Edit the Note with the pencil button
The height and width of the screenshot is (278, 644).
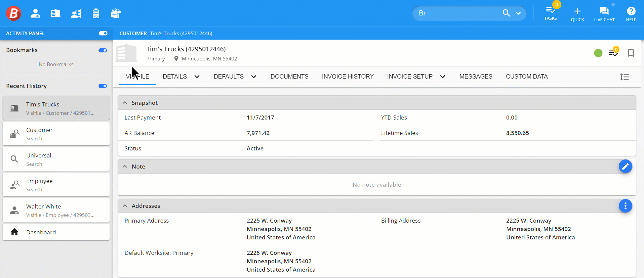tap(625, 166)
